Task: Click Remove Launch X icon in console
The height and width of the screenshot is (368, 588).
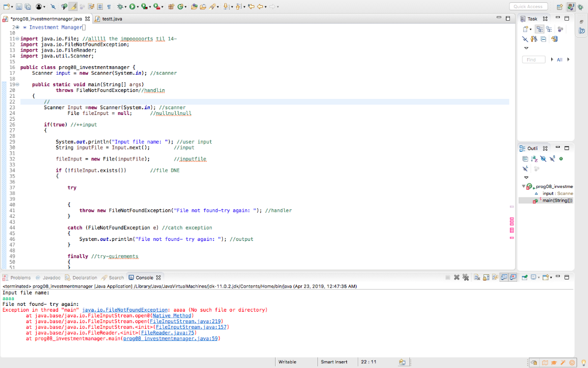Action: pyautogui.click(x=457, y=277)
